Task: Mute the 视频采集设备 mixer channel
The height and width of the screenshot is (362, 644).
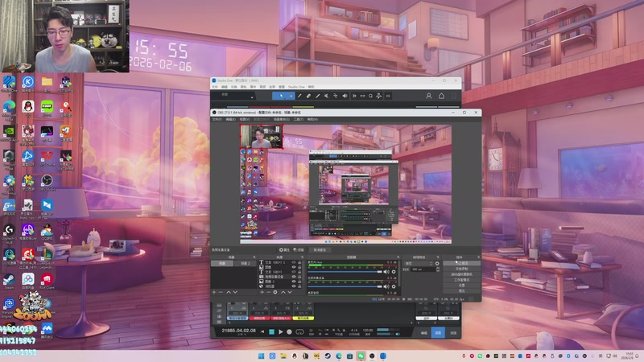Action: (x=386, y=286)
